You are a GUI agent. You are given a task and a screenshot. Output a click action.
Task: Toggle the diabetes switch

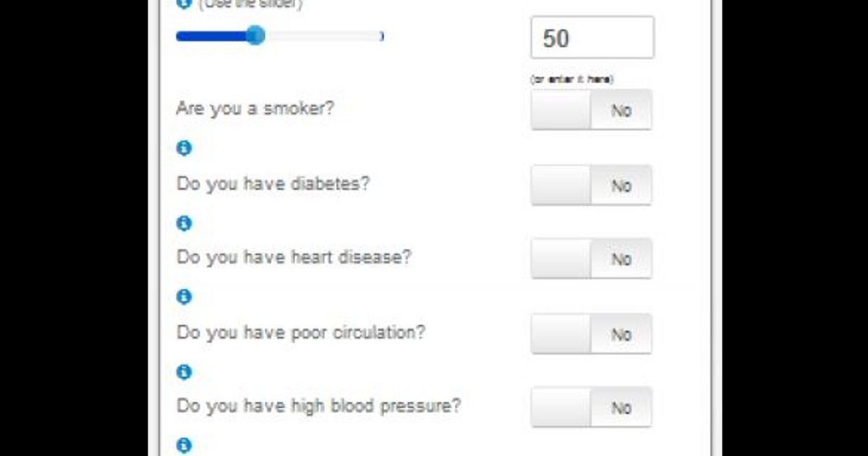coord(591,185)
